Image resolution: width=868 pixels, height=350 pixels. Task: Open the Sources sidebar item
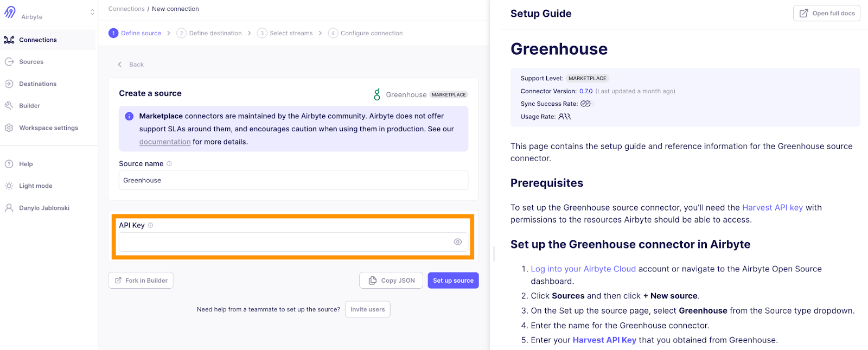[x=31, y=62]
